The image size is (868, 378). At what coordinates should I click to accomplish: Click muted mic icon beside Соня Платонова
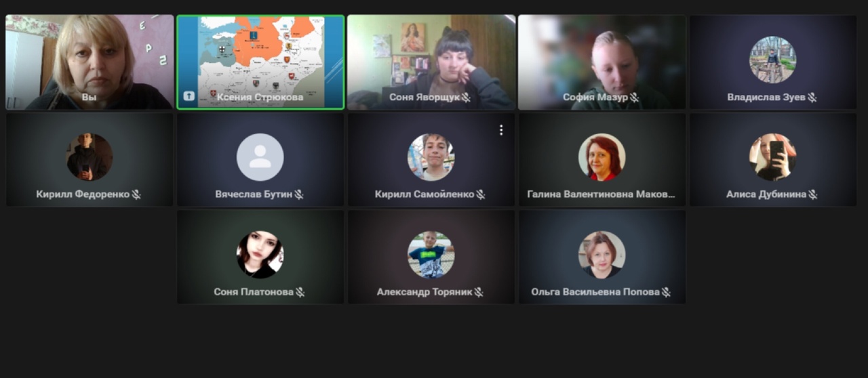(x=300, y=292)
